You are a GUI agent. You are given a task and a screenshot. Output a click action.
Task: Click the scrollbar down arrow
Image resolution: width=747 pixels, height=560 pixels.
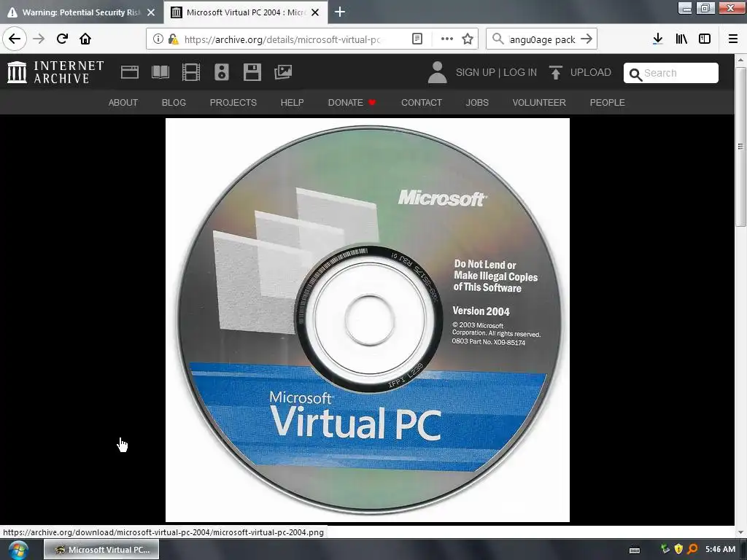click(x=740, y=532)
